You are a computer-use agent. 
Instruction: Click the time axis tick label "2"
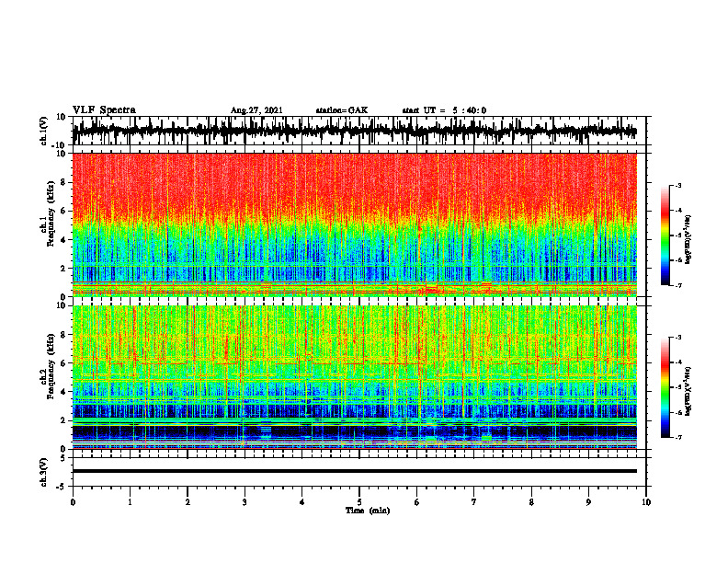(x=188, y=502)
